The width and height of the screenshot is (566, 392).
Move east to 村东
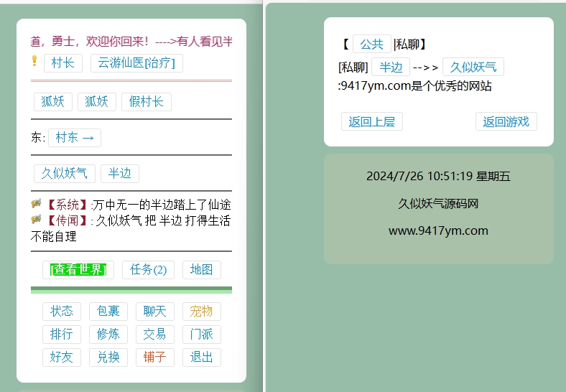click(x=75, y=138)
